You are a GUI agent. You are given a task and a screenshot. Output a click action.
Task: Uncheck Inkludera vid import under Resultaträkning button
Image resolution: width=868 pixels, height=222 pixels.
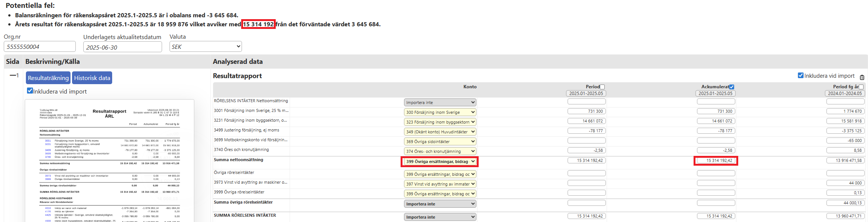pyautogui.click(x=30, y=91)
